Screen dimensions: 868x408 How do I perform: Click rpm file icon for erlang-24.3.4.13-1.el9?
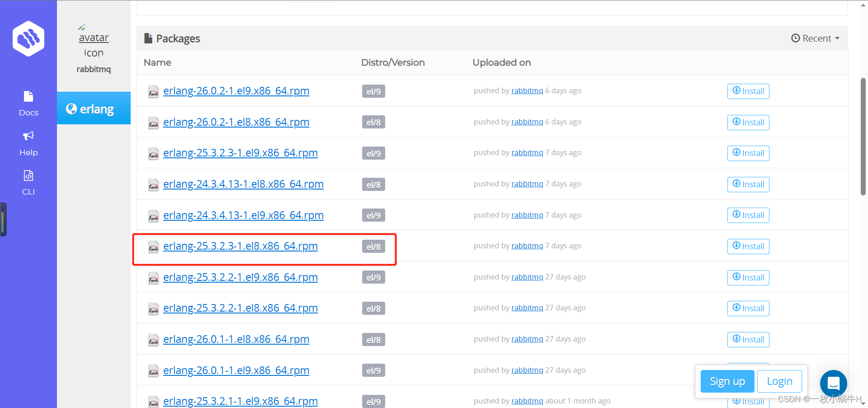pos(154,216)
